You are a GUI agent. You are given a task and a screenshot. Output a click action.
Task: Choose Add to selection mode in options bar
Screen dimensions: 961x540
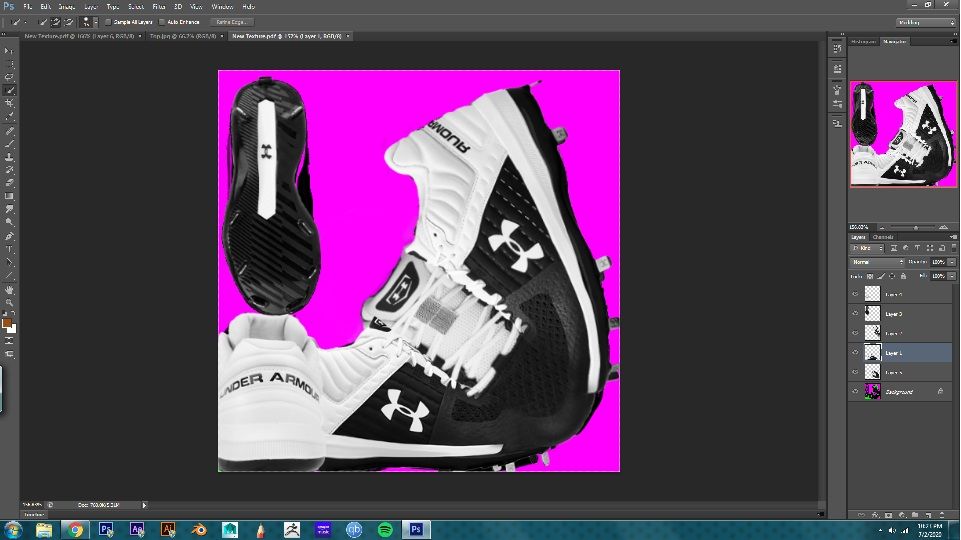tap(55, 22)
